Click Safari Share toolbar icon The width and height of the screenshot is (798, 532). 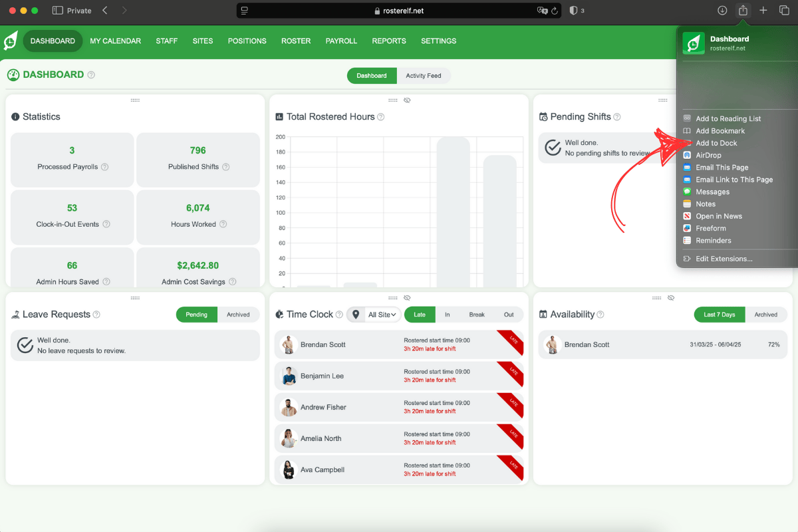(x=743, y=11)
